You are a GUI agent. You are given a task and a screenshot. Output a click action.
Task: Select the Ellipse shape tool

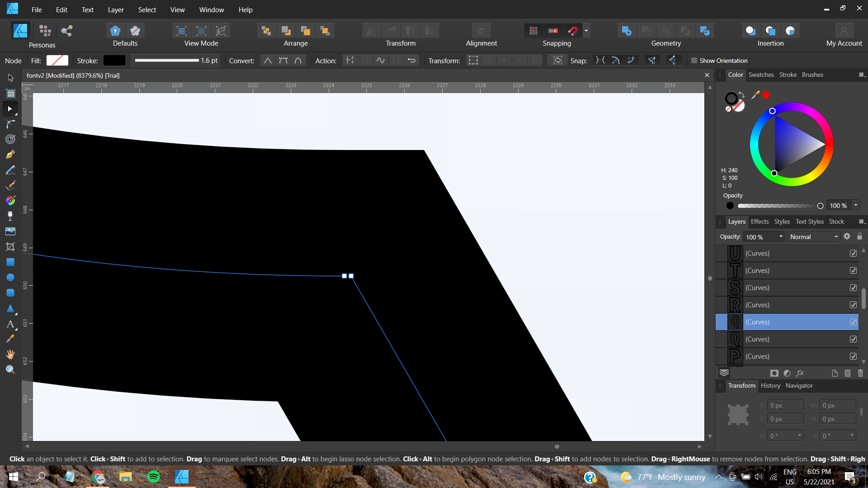tap(10, 277)
